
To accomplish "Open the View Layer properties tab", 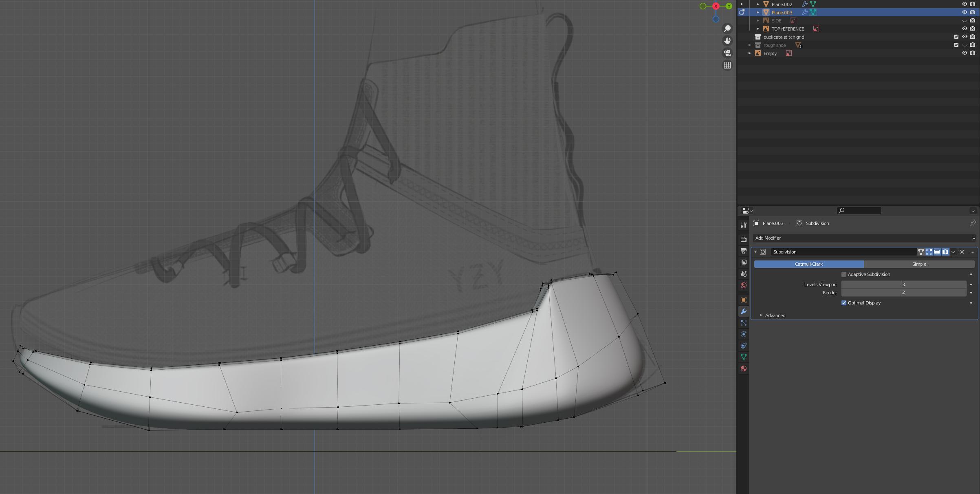I will pos(743,262).
